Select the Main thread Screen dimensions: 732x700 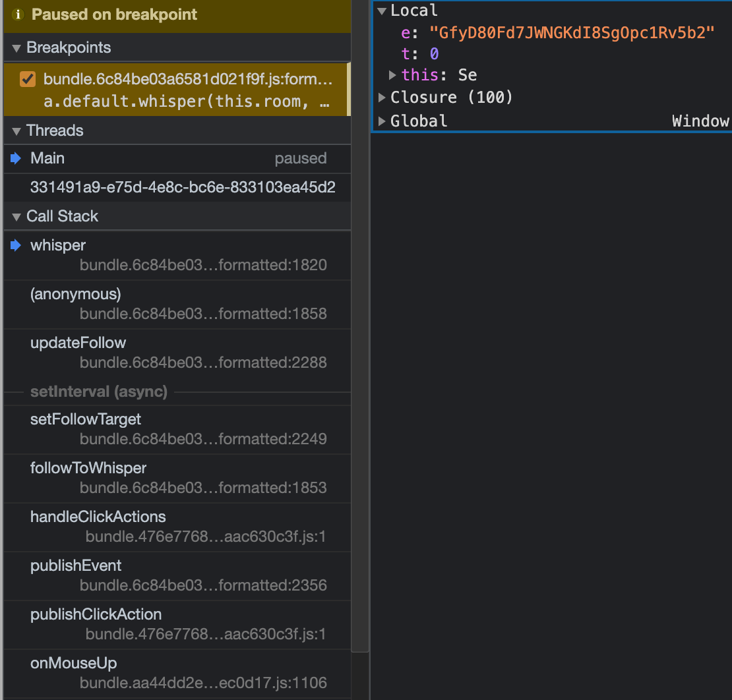(47, 159)
